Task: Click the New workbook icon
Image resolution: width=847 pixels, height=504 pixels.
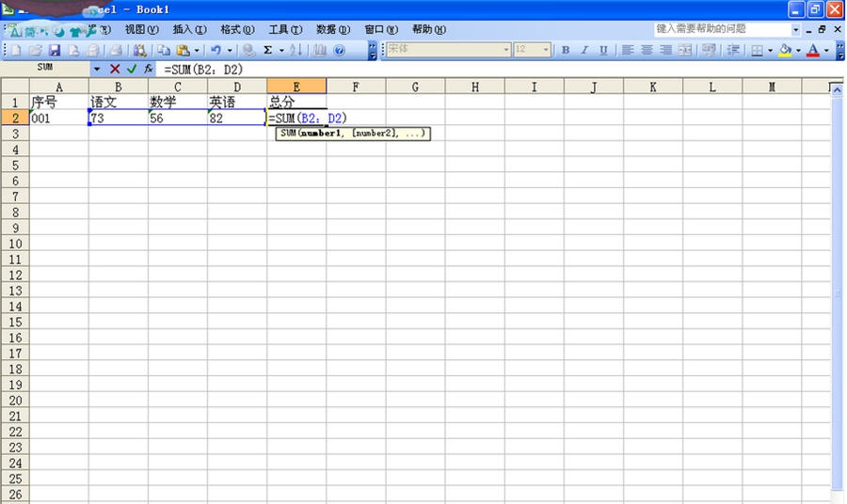Action: coord(16,50)
